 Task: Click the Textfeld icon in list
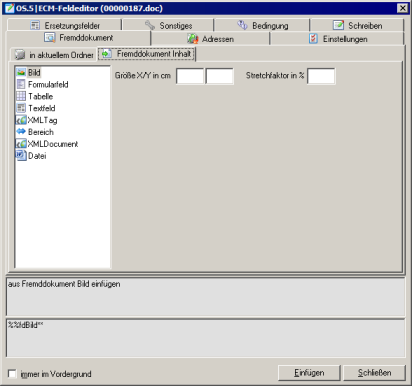tap(21, 108)
